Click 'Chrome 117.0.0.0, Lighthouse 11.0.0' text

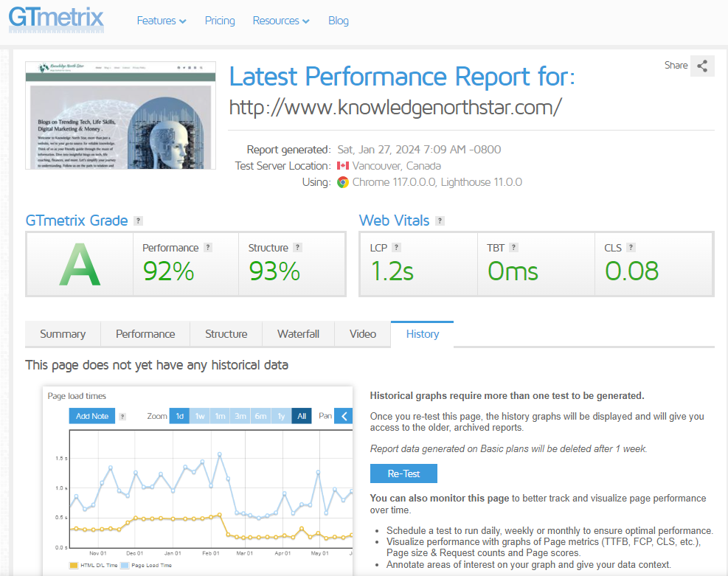(x=437, y=182)
